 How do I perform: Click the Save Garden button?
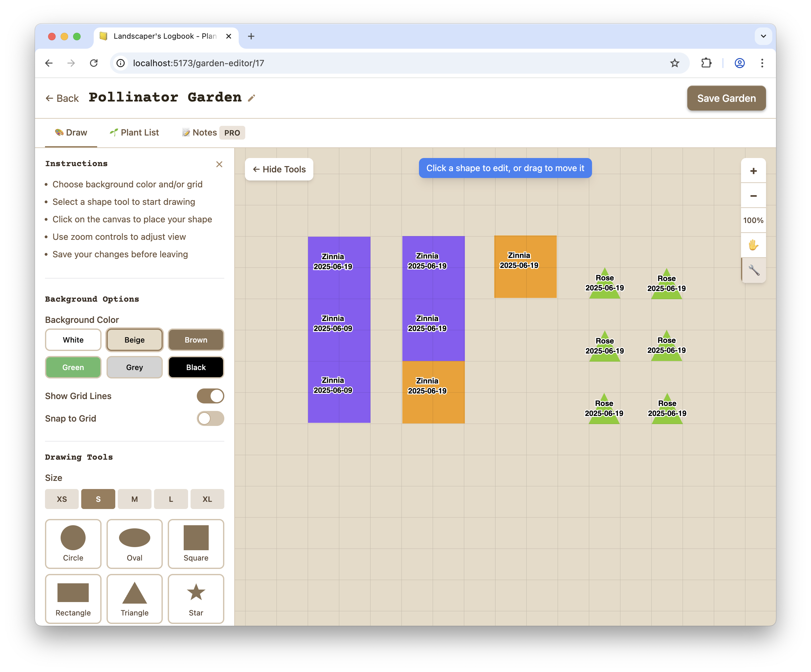coord(726,98)
